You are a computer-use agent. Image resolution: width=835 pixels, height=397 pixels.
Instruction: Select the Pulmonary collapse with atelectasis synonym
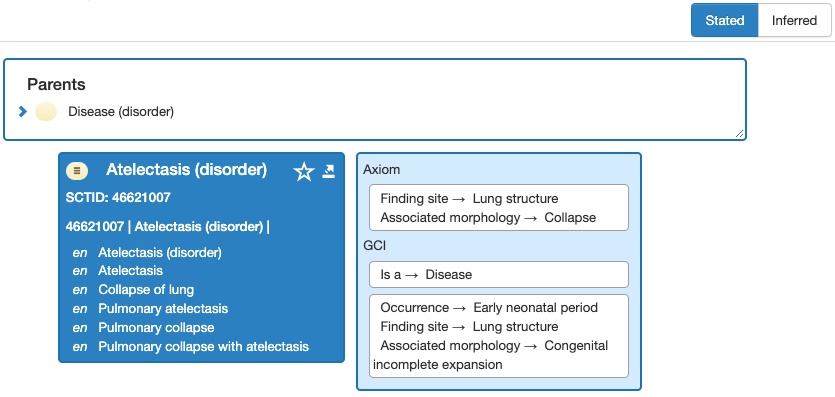203,346
